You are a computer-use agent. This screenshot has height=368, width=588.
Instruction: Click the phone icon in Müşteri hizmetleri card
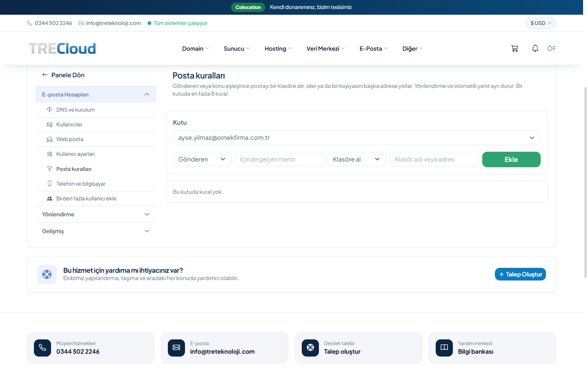click(42, 348)
